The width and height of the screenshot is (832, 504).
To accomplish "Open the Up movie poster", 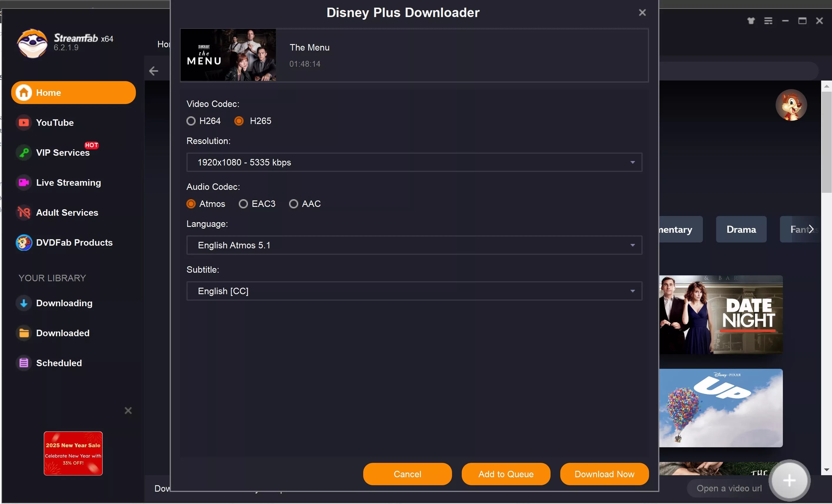I will click(x=721, y=408).
